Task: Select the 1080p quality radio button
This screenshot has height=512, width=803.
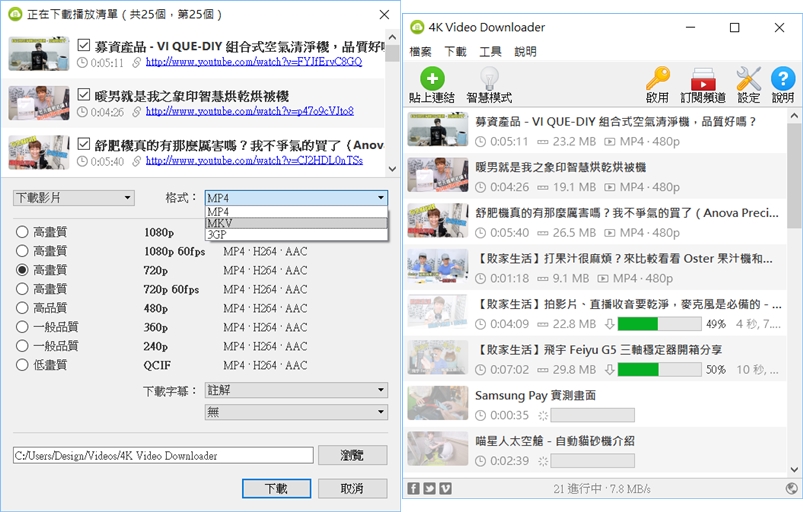Action: [22, 232]
